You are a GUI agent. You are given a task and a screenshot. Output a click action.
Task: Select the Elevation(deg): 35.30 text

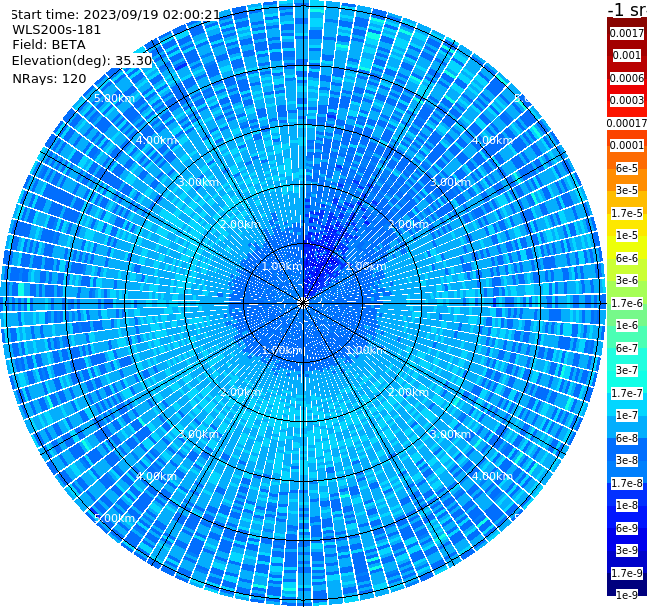coord(82,61)
